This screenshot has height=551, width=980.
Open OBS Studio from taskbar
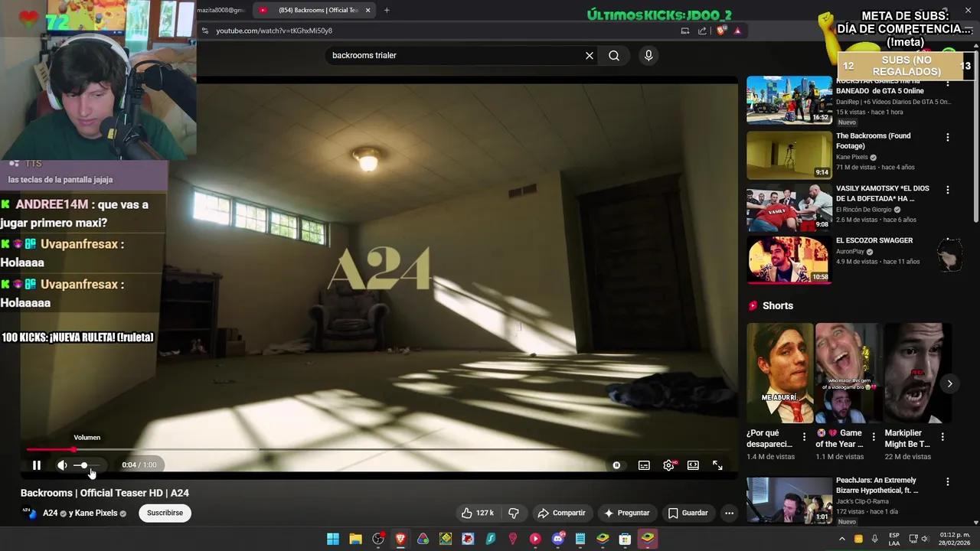[378, 539]
